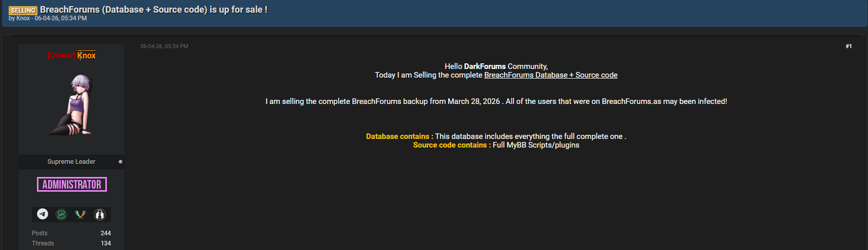Click the Threads count 134
Viewport: 868px width, 250px height.
pyautogui.click(x=105, y=243)
